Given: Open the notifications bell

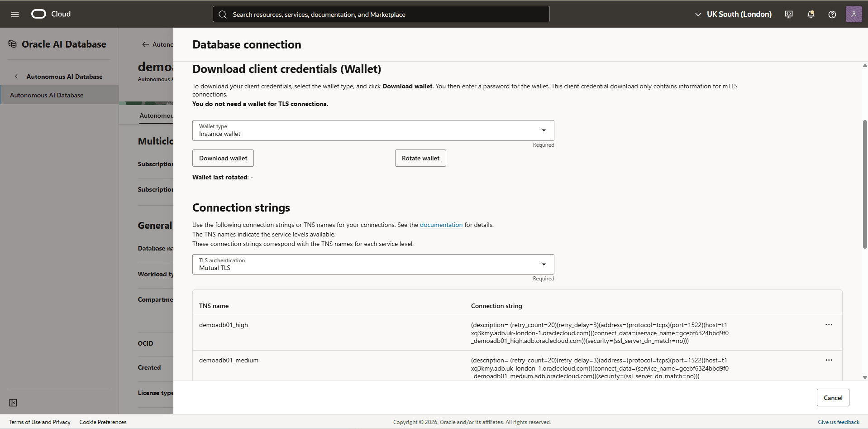Looking at the screenshot, I should (811, 14).
